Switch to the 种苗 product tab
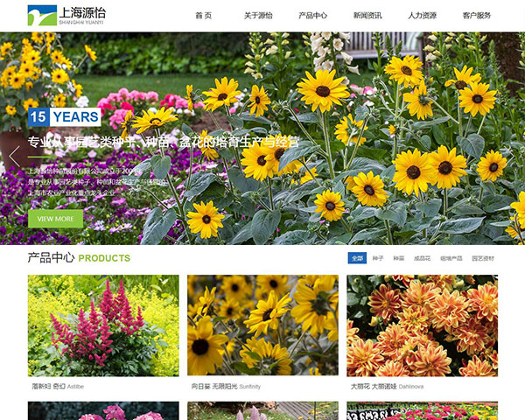 pos(399,258)
